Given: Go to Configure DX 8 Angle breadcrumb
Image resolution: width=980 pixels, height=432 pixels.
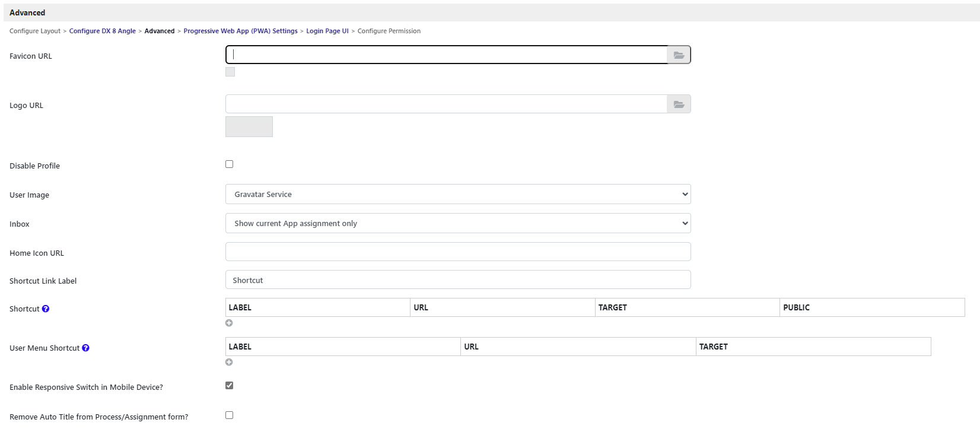Looking at the screenshot, I should click(x=103, y=31).
